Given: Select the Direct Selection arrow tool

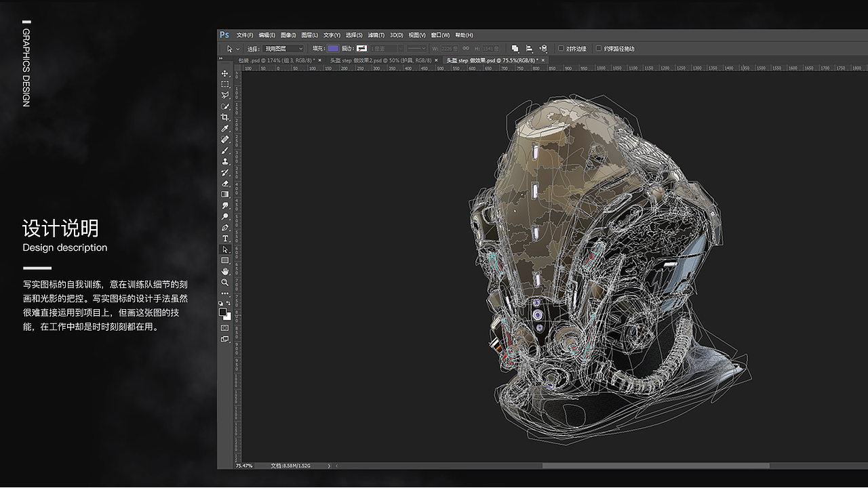Looking at the screenshot, I should pos(225,249).
